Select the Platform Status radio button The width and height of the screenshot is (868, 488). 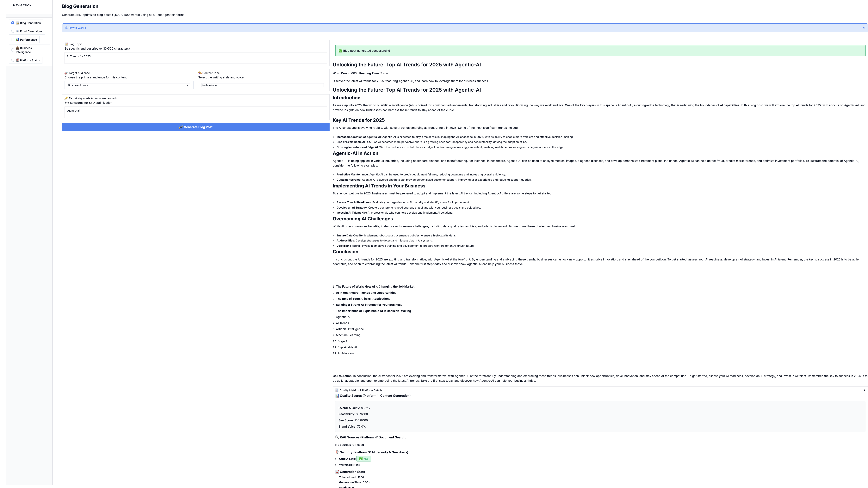(13, 61)
